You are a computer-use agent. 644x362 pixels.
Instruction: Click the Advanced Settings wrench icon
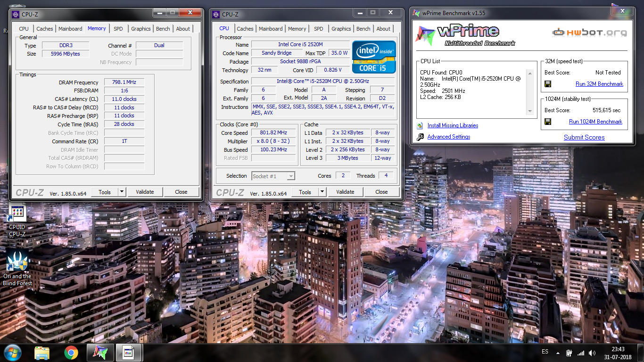click(420, 137)
